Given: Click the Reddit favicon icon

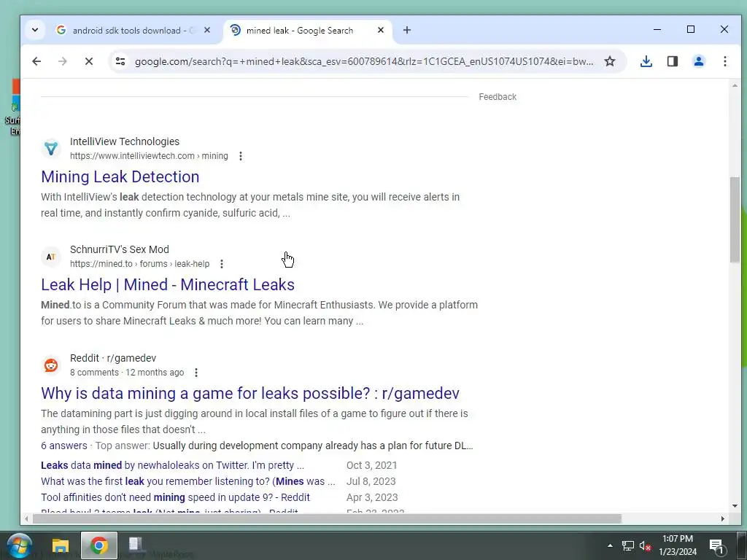Looking at the screenshot, I should (51, 365).
